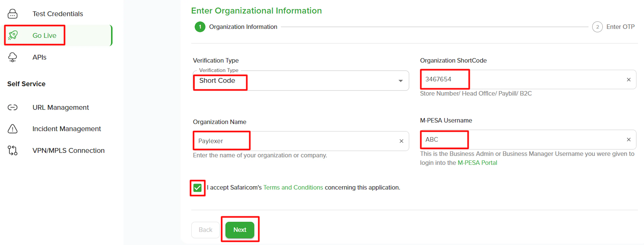Open the Terms and Conditions link
644x245 pixels.
293,188
